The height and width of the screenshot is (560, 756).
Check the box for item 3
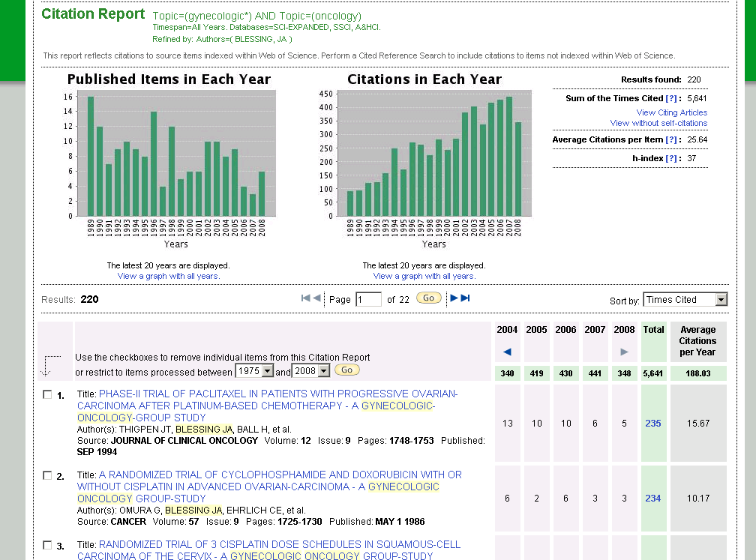[47, 545]
